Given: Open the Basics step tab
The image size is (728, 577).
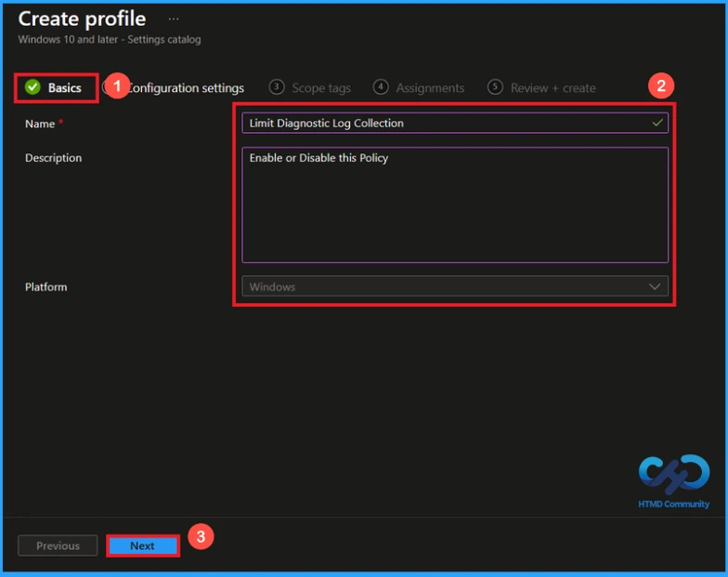Looking at the screenshot, I should (54, 87).
